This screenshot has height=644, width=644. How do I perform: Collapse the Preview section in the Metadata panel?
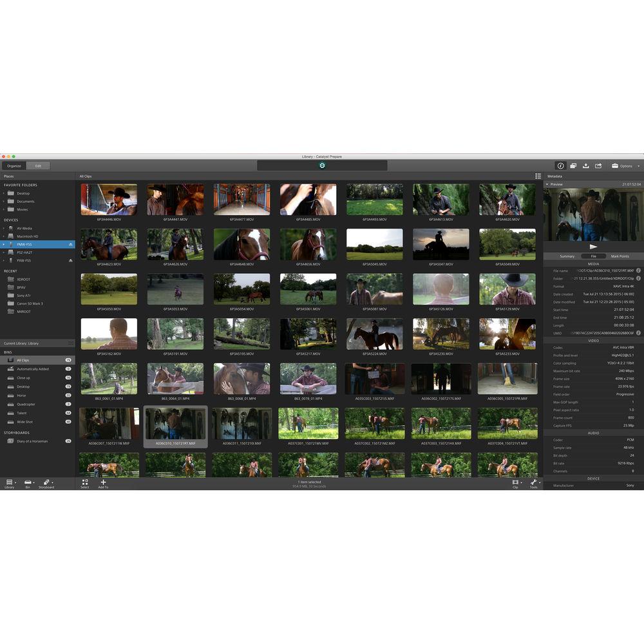tap(549, 184)
